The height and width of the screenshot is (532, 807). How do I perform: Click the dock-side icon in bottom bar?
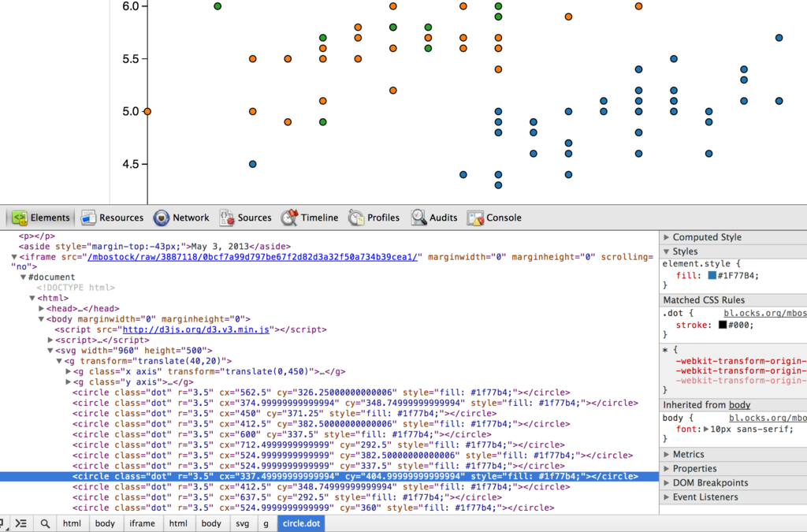coord(3,523)
